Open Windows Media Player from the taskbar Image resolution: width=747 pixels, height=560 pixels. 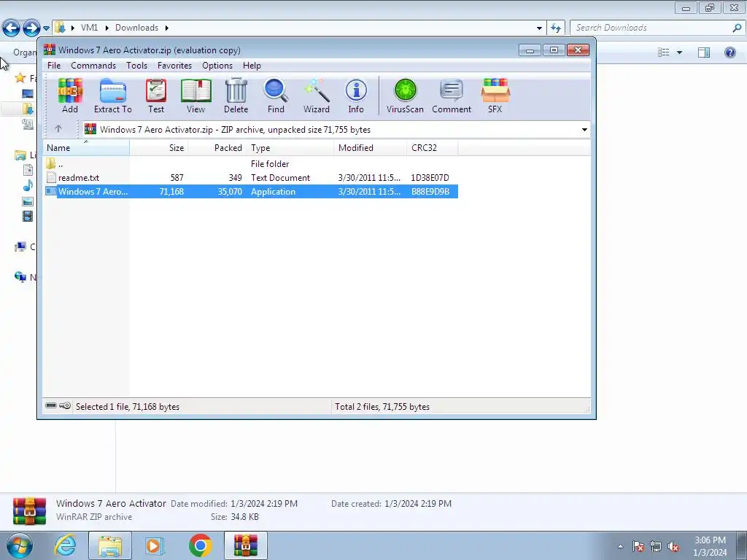pos(154,545)
